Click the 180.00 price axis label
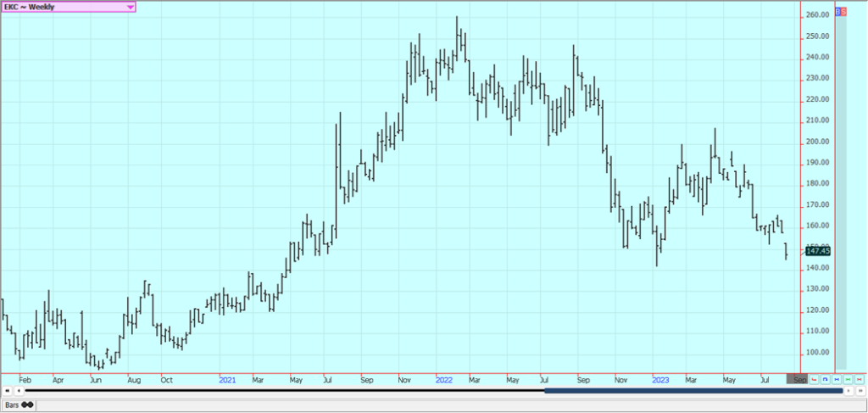The height and width of the screenshot is (413, 868). tap(818, 183)
